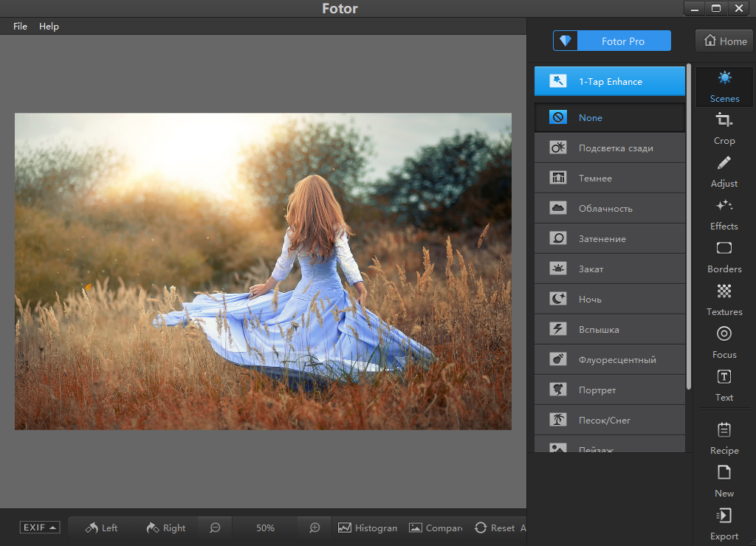Viewport: 756px width, 546px height.
Task: Open the File menu
Action: (20, 26)
